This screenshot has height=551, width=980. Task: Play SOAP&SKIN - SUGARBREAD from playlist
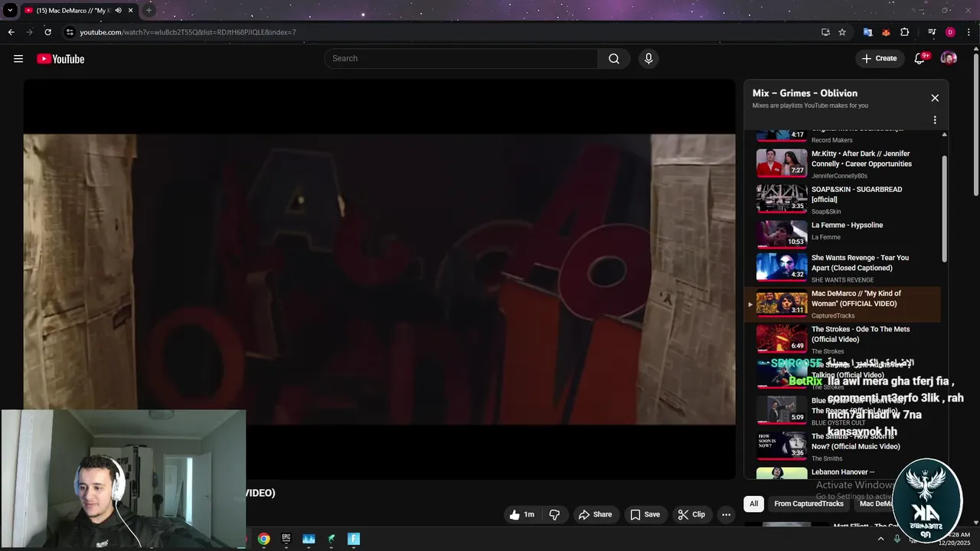[842, 200]
